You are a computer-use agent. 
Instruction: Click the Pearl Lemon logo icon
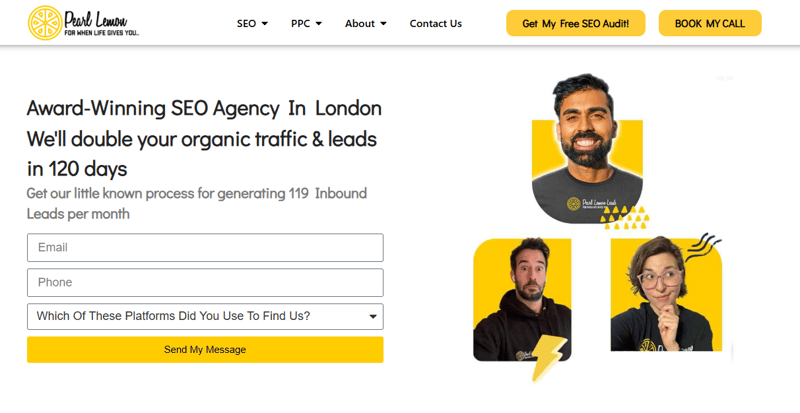[45, 23]
